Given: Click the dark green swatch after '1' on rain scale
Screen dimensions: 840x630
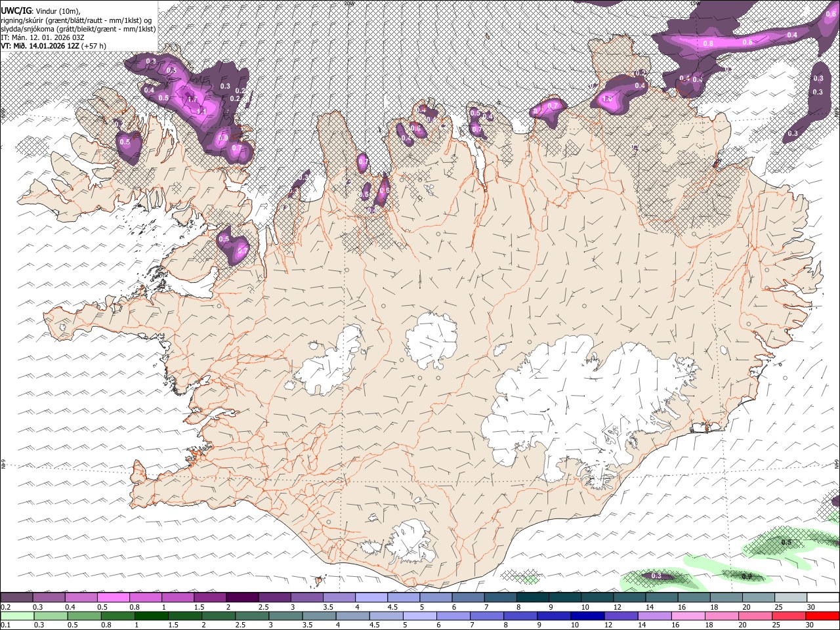Looking at the screenshot, I should coord(151,616).
